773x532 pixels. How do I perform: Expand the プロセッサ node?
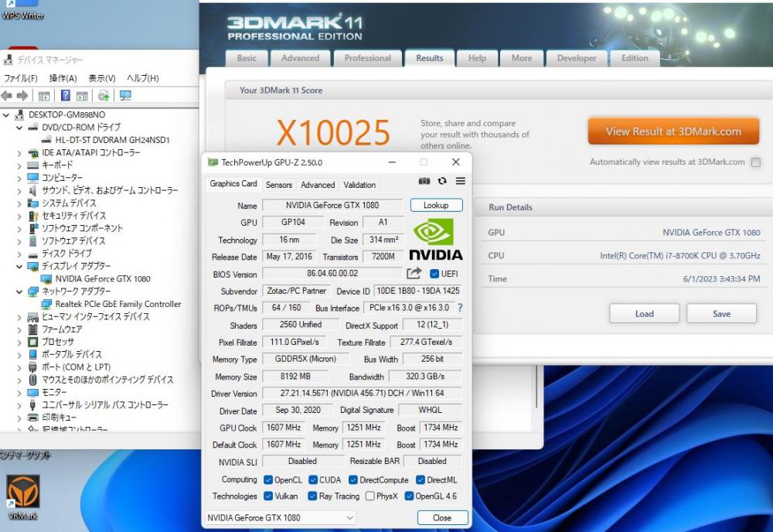coord(19,343)
